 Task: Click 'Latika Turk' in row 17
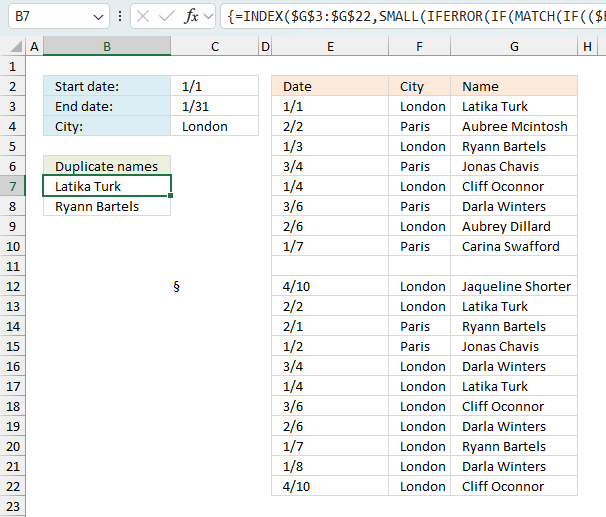(514, 386)
